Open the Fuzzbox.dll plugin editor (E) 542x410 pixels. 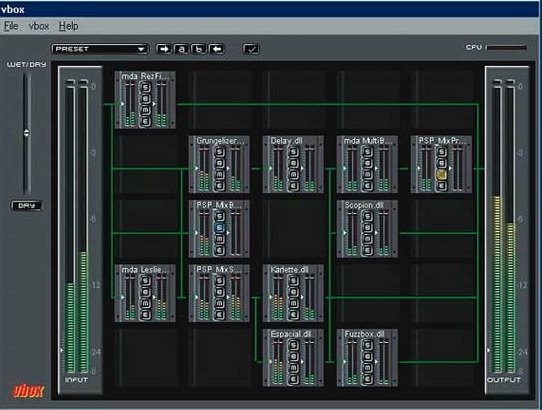(x=367, y=380)
